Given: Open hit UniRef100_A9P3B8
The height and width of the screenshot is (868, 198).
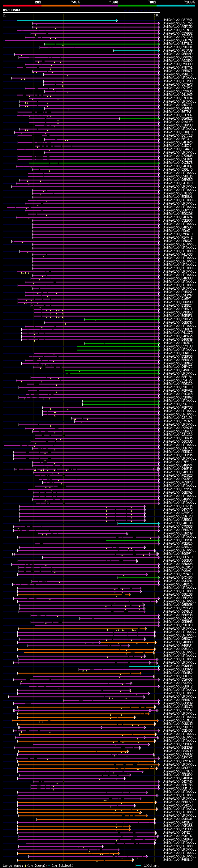Looking at the screenshot, I should pos(177,826).
